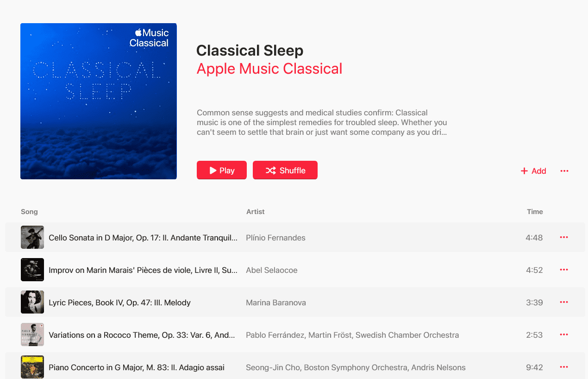Image resolution: width=588 pixels, height=379 pixels.
Task: Open more options for Abel Selaocoe track
Action: pyautogui.click(x=563, y=270)
